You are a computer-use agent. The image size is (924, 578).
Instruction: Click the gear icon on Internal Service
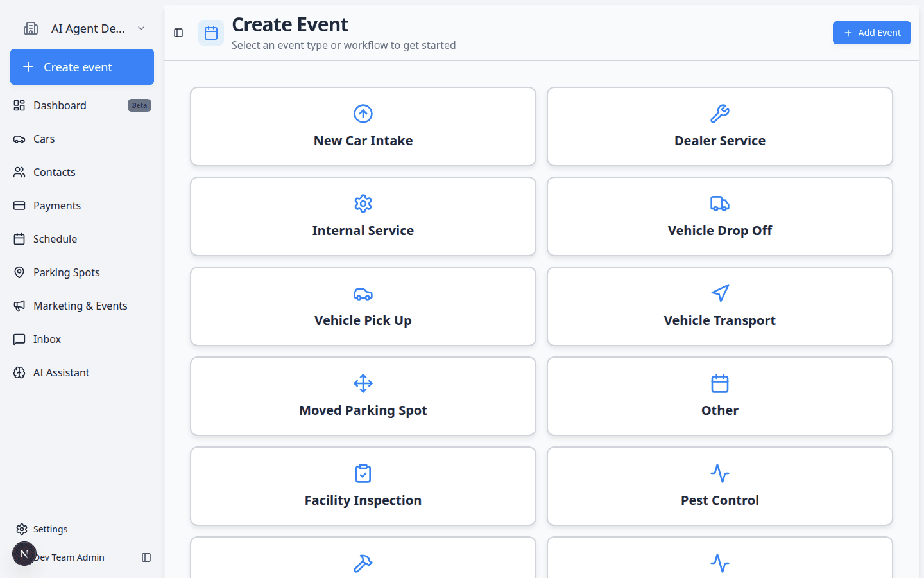(x=363, y=204)
